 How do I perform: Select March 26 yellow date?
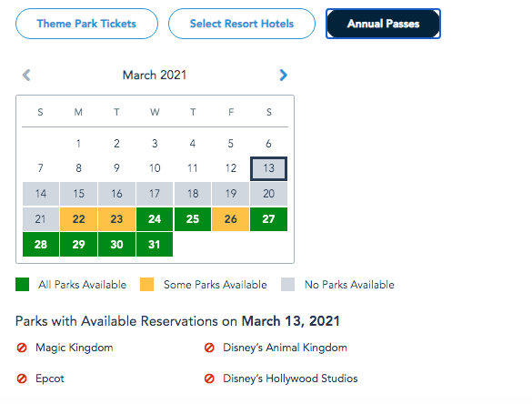pyautogui.click(x=231, y=219)
